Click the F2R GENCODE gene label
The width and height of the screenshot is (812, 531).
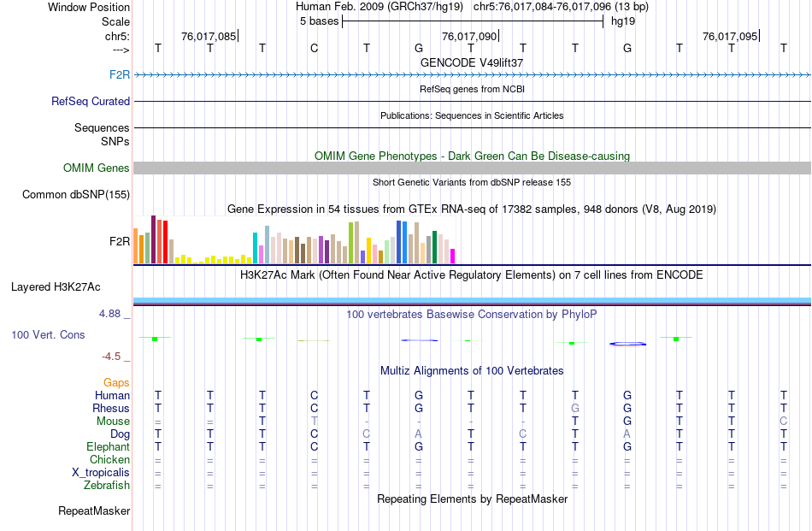pos(119,74)
